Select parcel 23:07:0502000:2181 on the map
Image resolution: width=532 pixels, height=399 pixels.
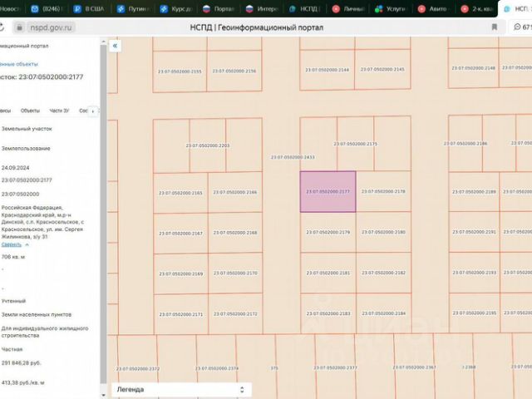[328, 273]
